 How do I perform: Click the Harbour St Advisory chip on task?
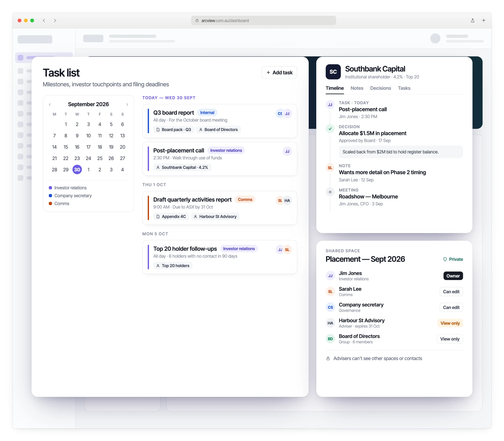pyautogui.click(x=215, y=216)
